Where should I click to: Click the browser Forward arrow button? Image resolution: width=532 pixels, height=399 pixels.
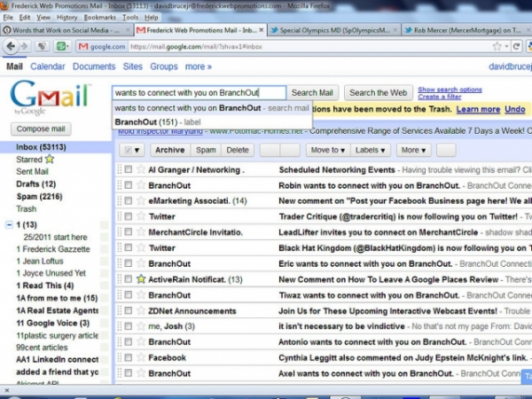(x=25, y=46)
